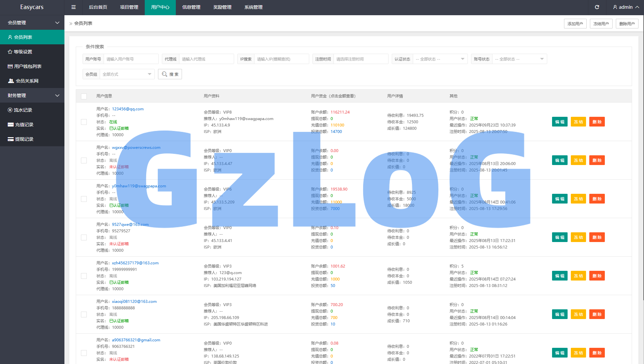Click the 添加用户 button
Viewport: 644px width, 364px height.
[x=575, y=24]
